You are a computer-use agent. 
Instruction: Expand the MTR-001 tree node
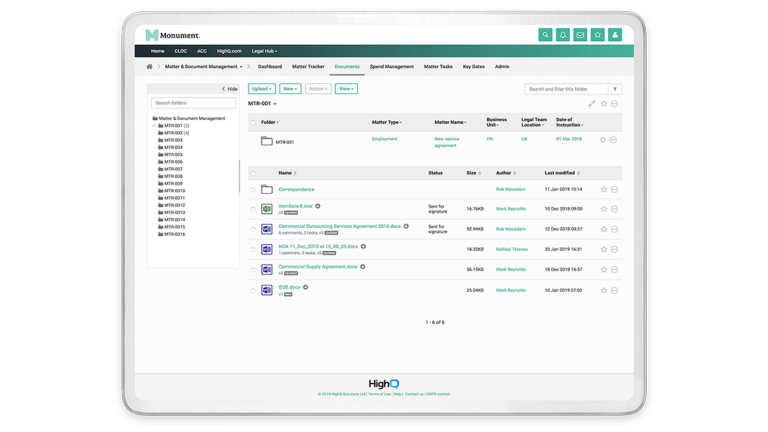[154, 126]
